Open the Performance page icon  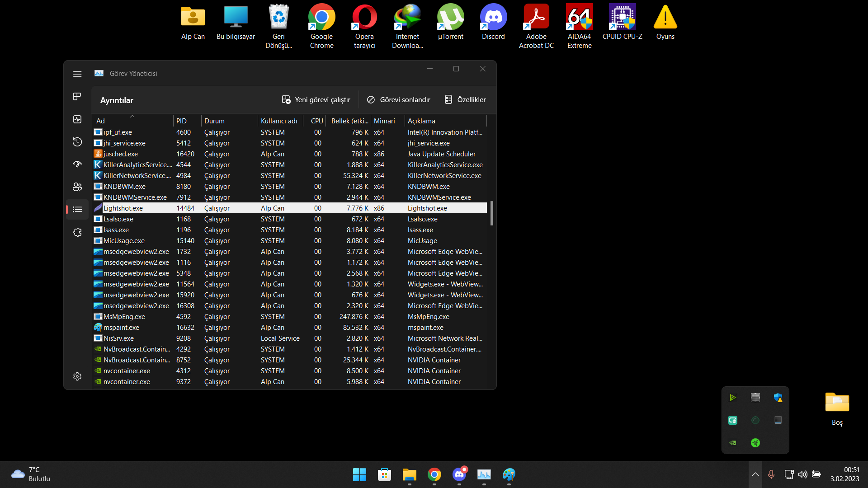tap(77, 119)
